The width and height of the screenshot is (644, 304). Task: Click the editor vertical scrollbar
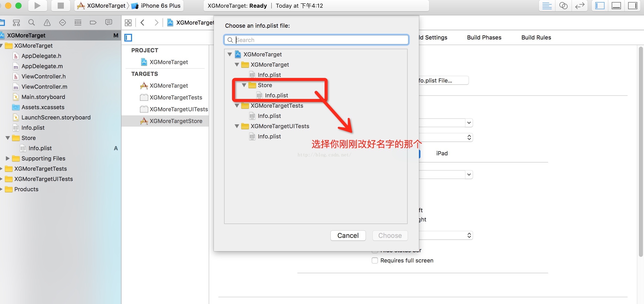coord(641,151)
